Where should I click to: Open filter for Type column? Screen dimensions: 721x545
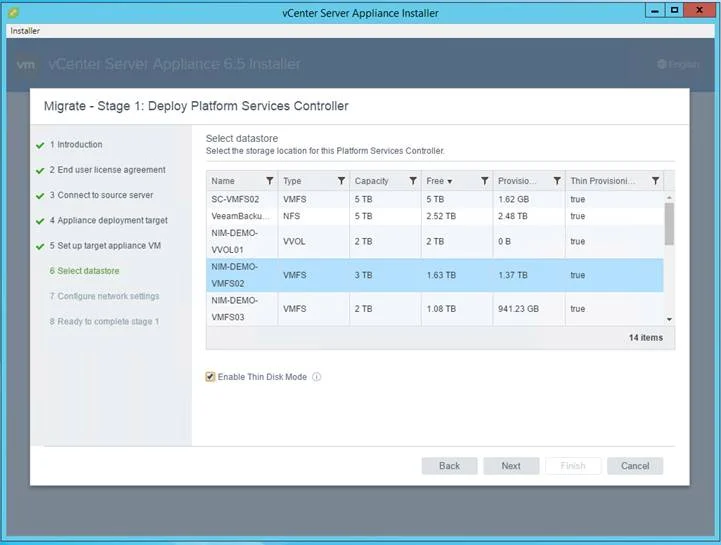(341, 181)
